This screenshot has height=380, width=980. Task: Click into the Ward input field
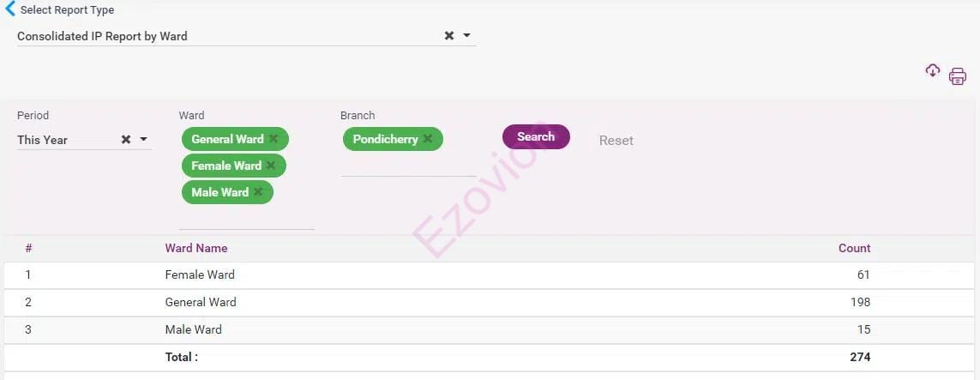coord(246,218)
